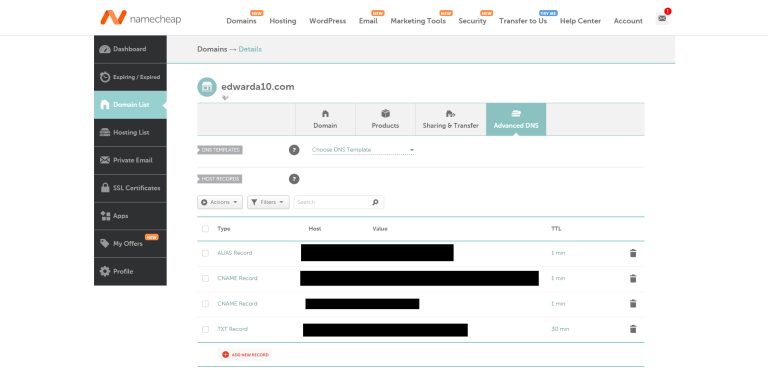768x370 pixels.
Task: Check the ALIAS Record row checkbox
Action: [205, 253]
